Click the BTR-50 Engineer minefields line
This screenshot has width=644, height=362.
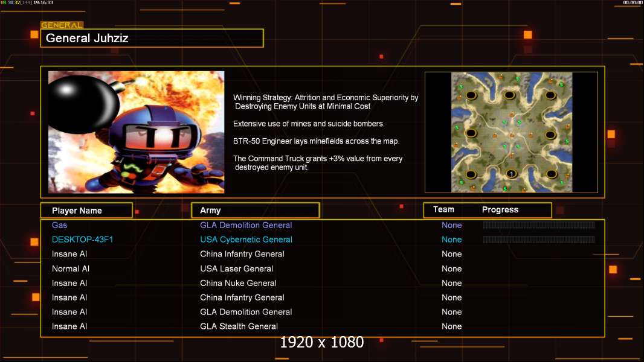coord(316,141)
